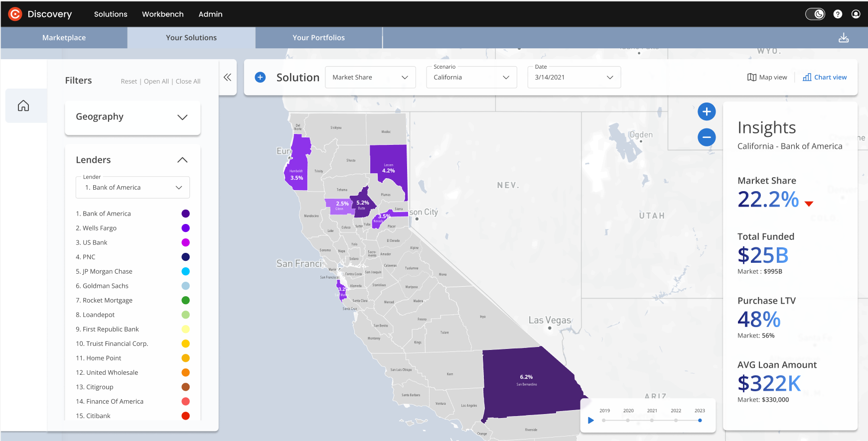Collapse the Lenders filter section
This screenshot has width=868, height=441.
pyautogui.click(x=182, y=160)
